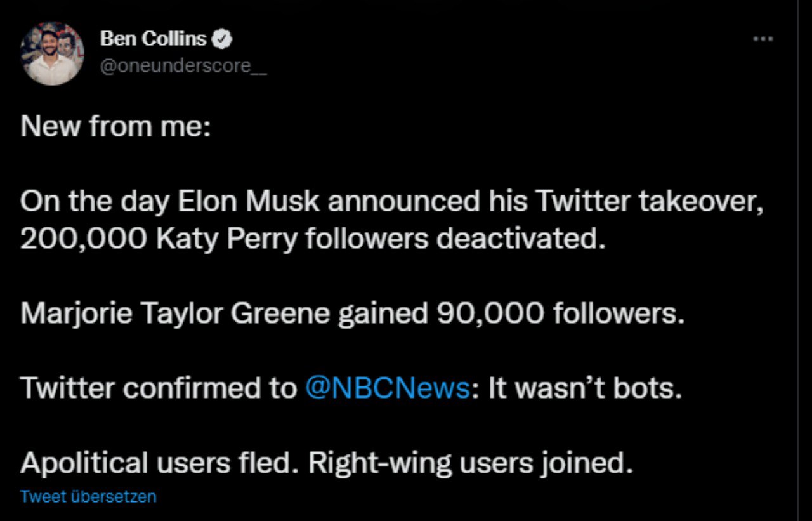This screenshot has width=812, height=521.
Task: Open the @oneunderscore_ handle link
Action: (x=183, y=65)
